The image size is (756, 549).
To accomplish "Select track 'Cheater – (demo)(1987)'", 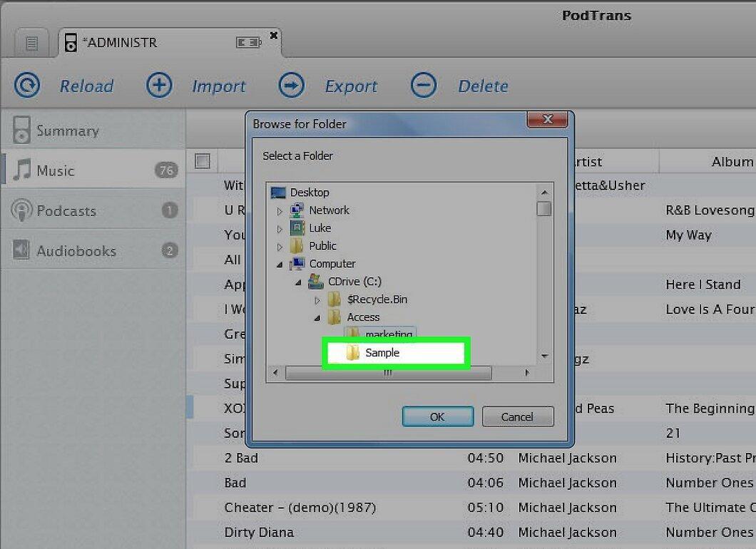I will [x=300, y=508].
